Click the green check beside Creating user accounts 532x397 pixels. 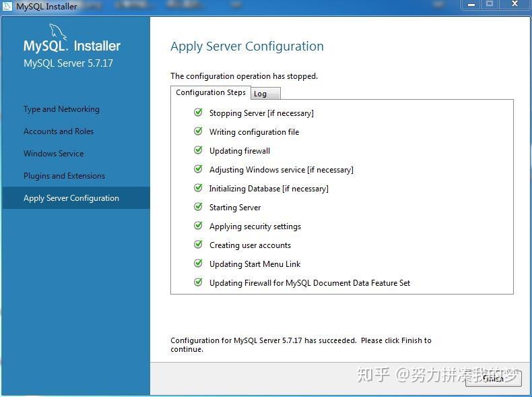[x=198, y=245]
